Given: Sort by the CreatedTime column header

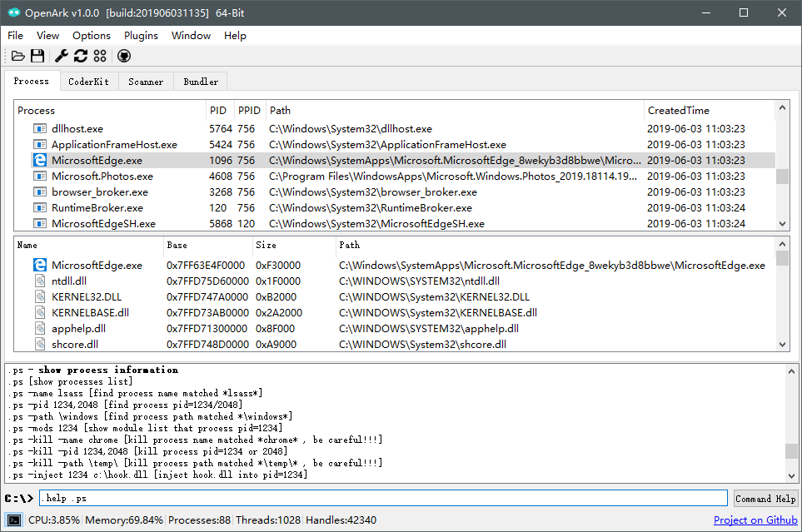Looking at the screenshot, I should tap(710, 111).
